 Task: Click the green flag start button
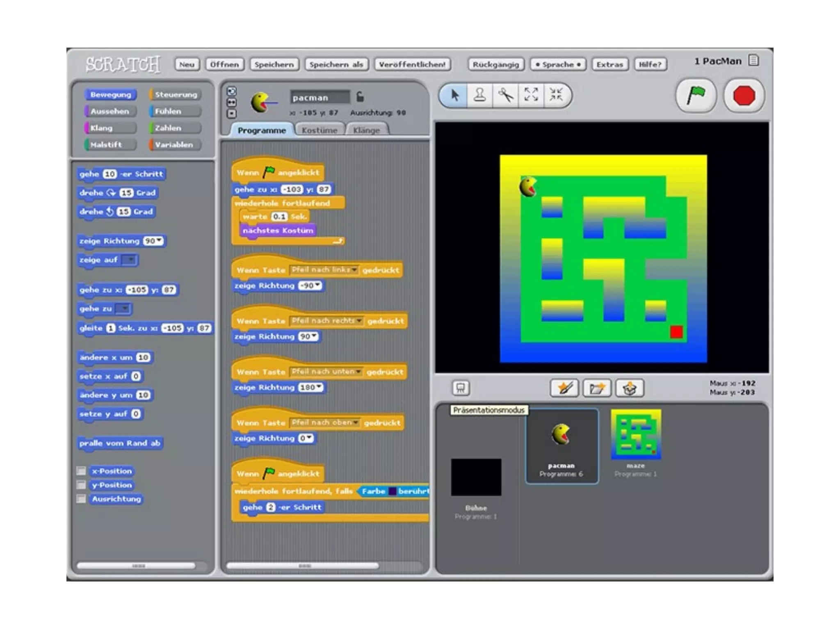[696, 96]
